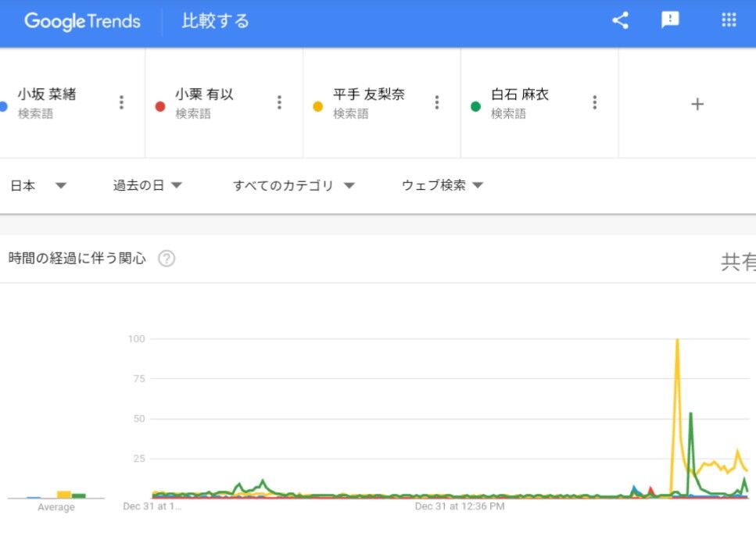Expand the 過去の日 time range dropdown
Viewport: 756px width, 554px height.
(147, 185)
